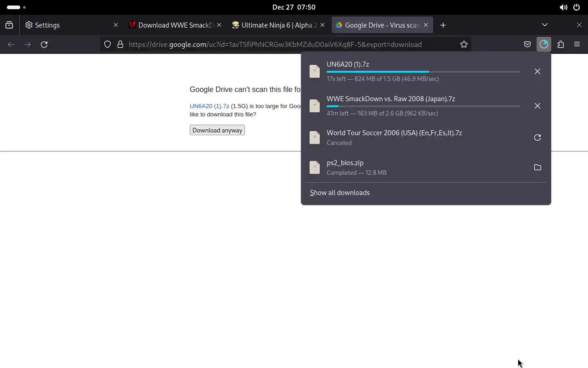
Task: Go forward one page
Action: click(x=28, y=44)
